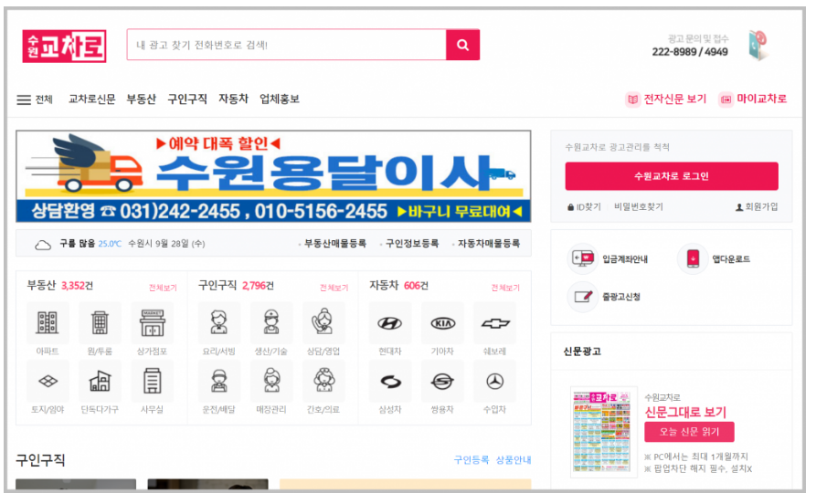This screenshot has width=816, height=504.
Task: Click 비밀번호찾기 link
Action: (x=639, y=207)
